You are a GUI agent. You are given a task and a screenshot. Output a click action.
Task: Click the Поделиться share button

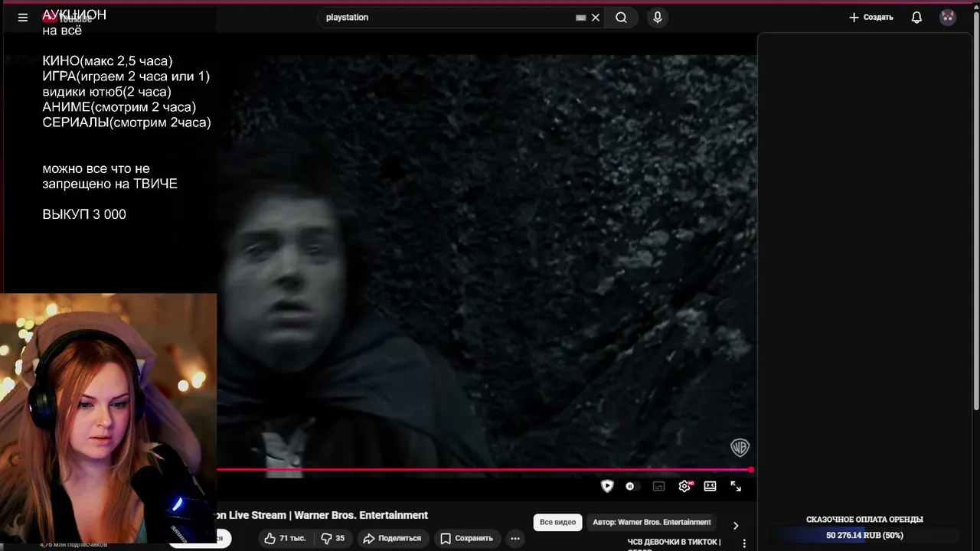[x=392, y=538]
